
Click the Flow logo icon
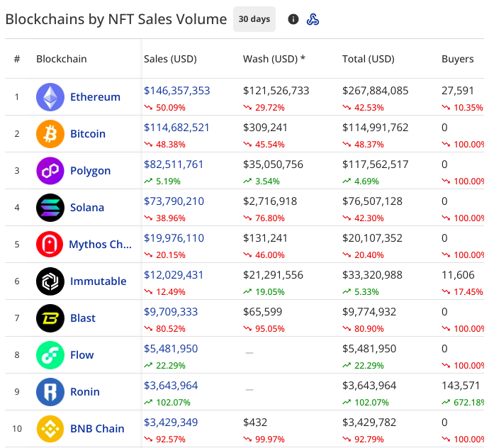50,355
